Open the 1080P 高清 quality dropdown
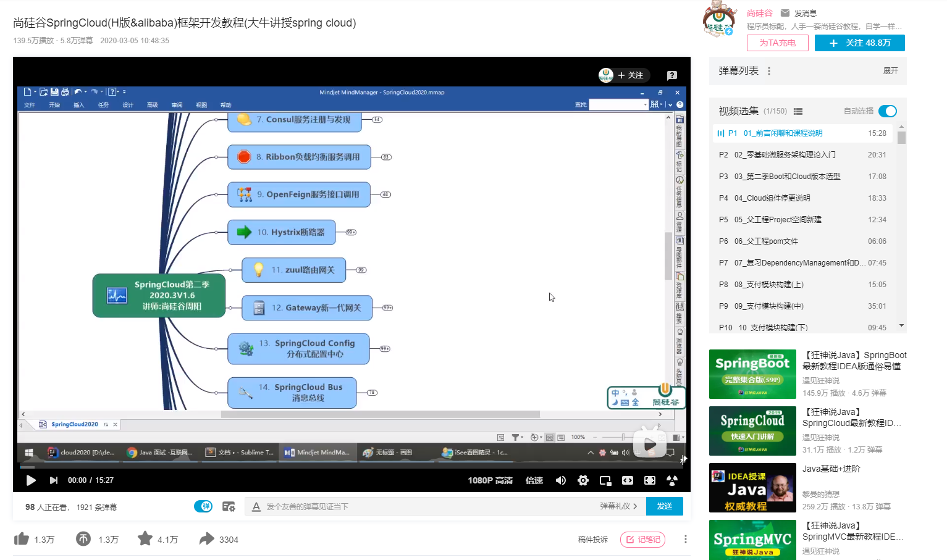The height and width of the screenshot is (560, 947). click(x=490, y=480)
